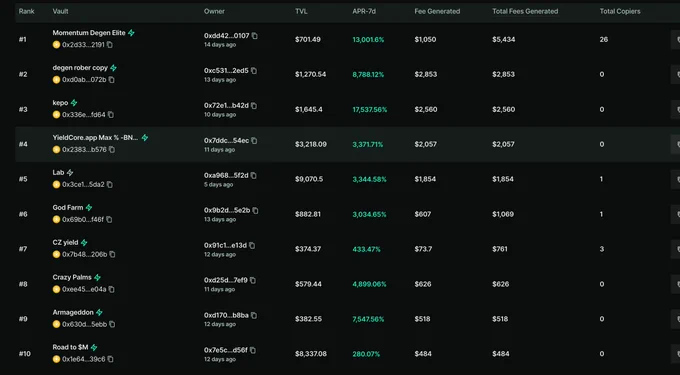Copy Momentum Degen Elite vault address
Viewport: 680px width, 375px height.
coord(110,45)
